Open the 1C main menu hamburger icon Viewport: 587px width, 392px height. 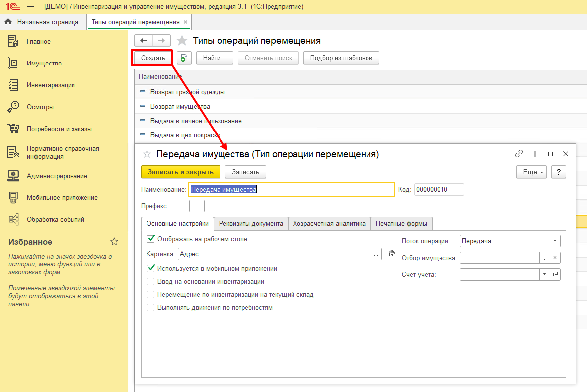pyautogui.click(x=31, y=7)
